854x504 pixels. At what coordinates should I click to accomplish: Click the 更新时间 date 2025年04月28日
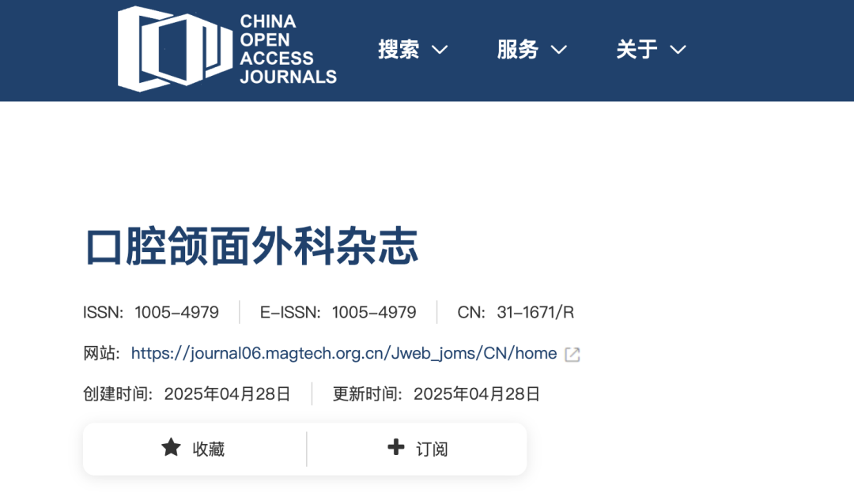click(477, 393)
